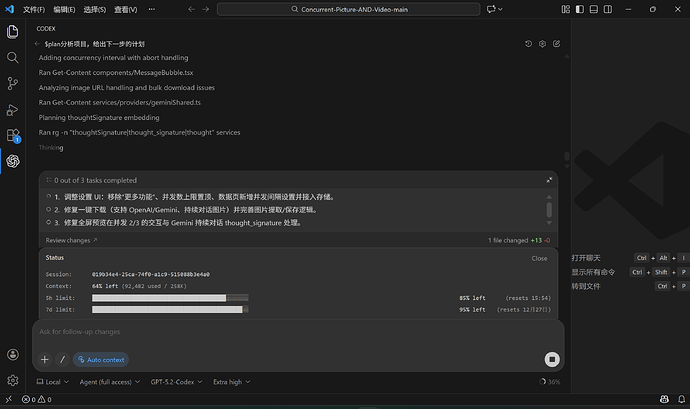Open notifications bell in status bar

[681, 399]
